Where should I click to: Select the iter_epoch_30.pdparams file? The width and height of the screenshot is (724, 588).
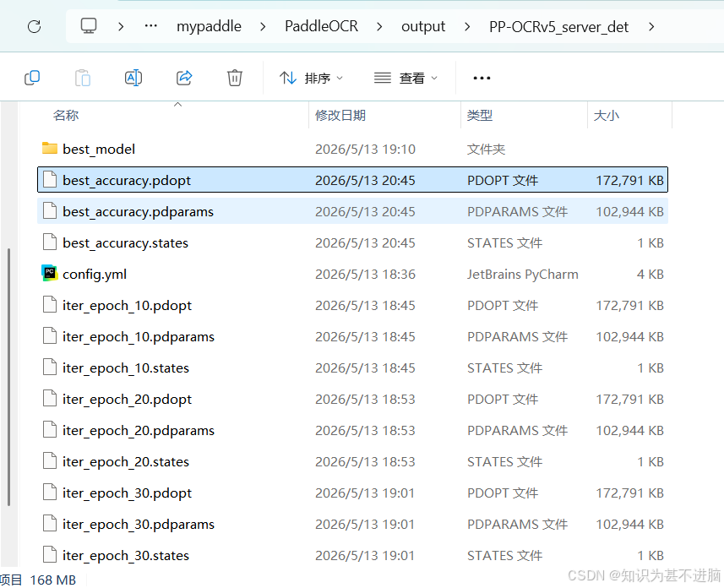353,524
